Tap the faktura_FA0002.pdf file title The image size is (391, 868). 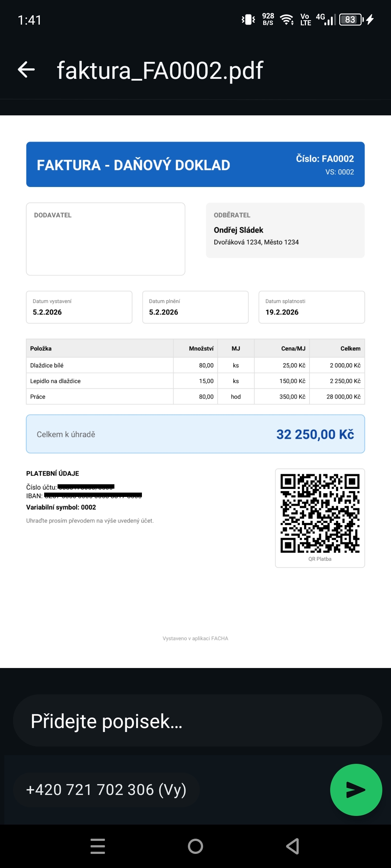[160, 70]
